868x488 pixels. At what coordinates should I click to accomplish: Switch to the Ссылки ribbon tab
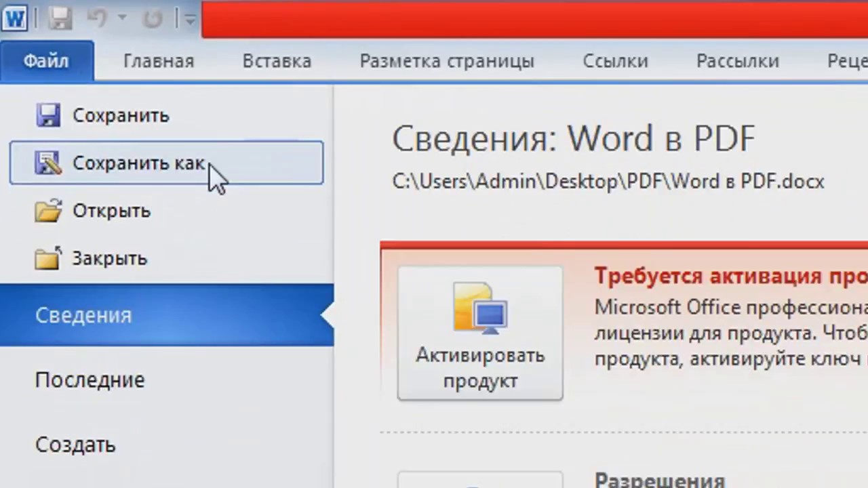point(616,61)
